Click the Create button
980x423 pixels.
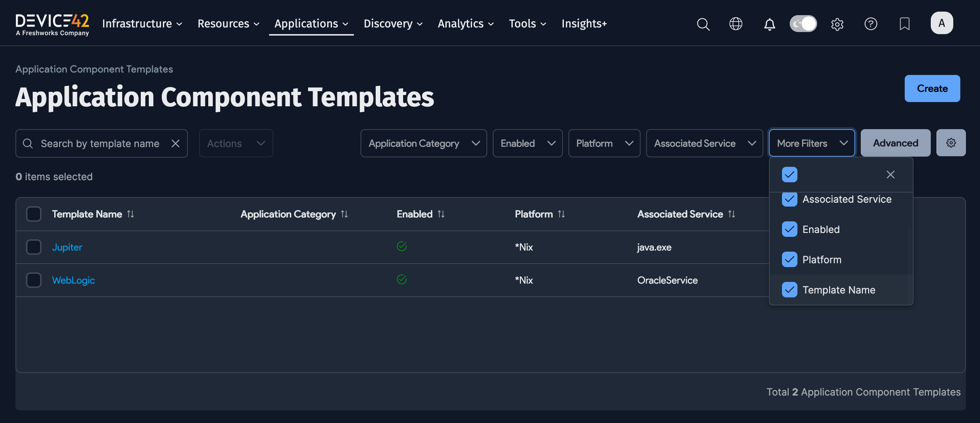932,88
